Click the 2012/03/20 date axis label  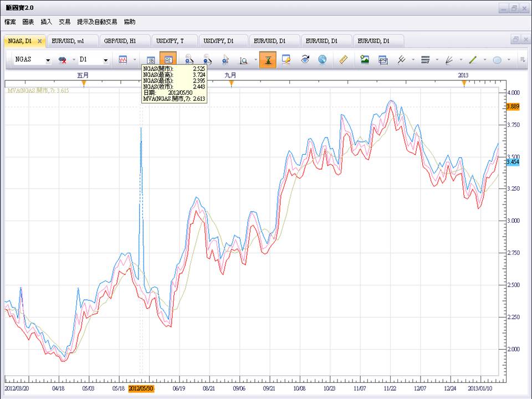16,388
